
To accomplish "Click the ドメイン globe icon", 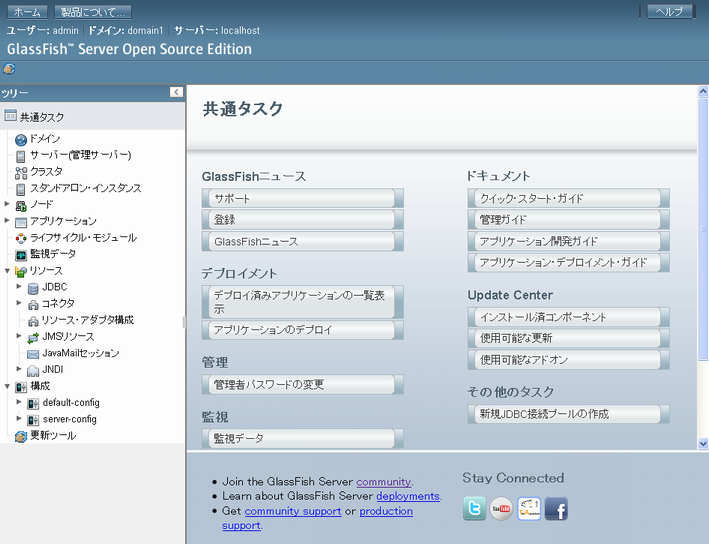I will (21, 140).
